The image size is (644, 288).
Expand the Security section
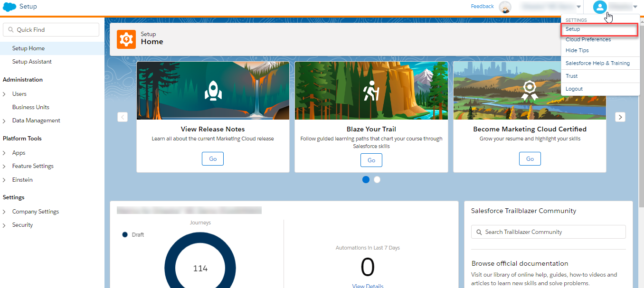click(x=4, y=225)
